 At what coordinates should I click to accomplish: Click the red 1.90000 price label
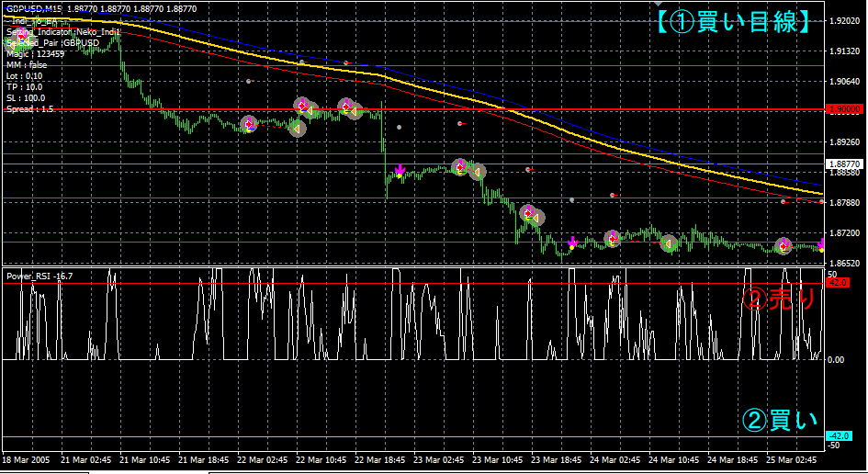(843, 109)
